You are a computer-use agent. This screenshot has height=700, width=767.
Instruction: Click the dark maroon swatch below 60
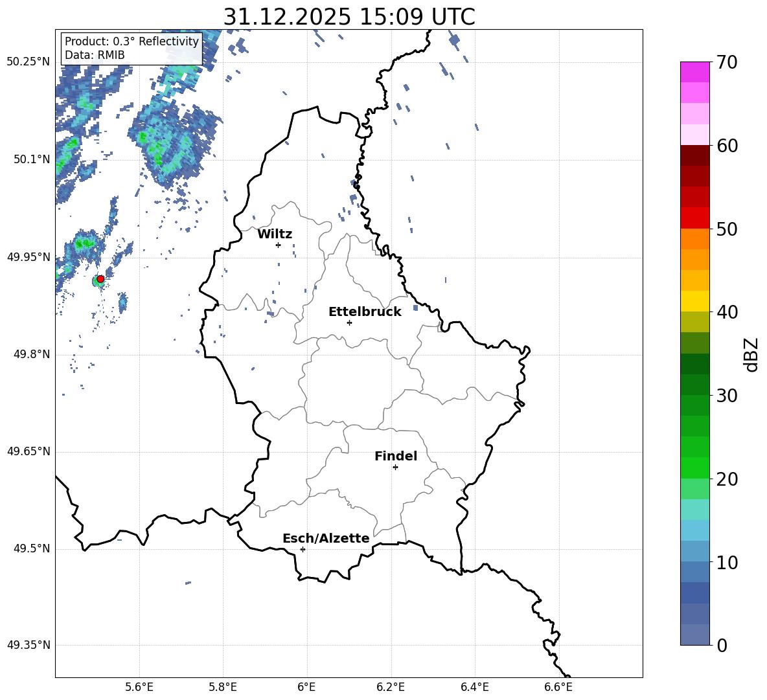click(694, 155)
